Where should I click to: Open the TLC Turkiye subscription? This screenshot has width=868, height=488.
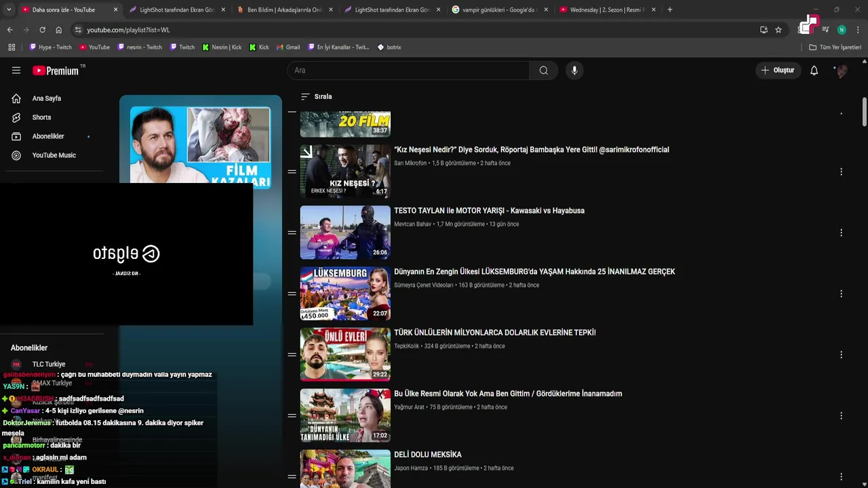[49, 364]
